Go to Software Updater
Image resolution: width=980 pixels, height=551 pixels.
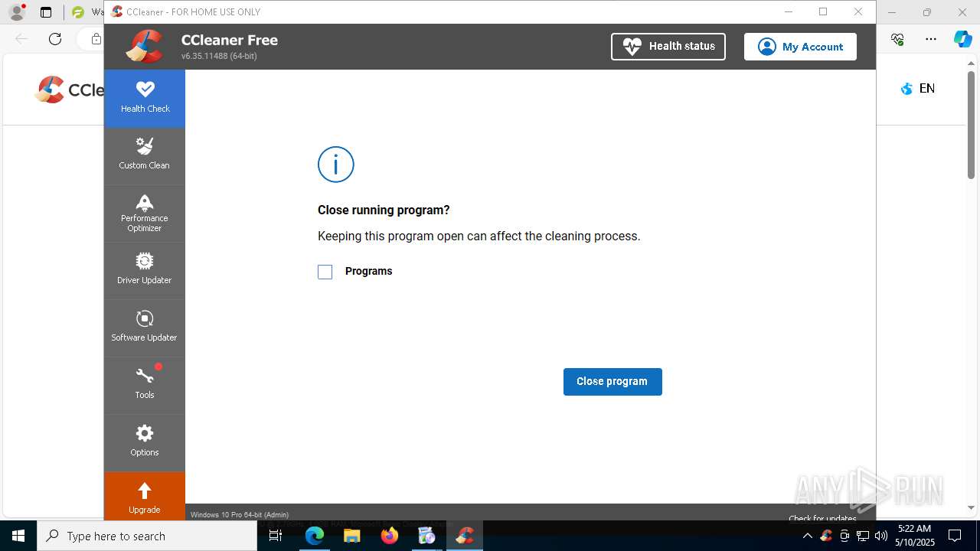145,328
